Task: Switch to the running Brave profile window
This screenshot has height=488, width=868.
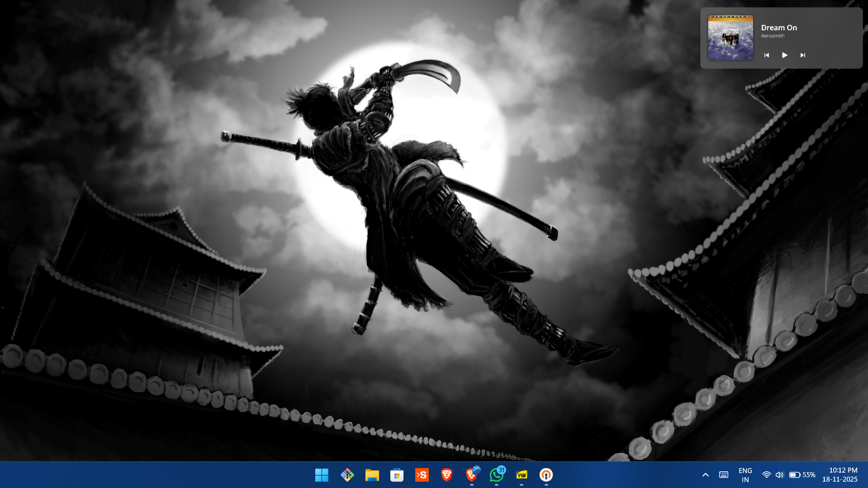Action: [x=472, y=475]
